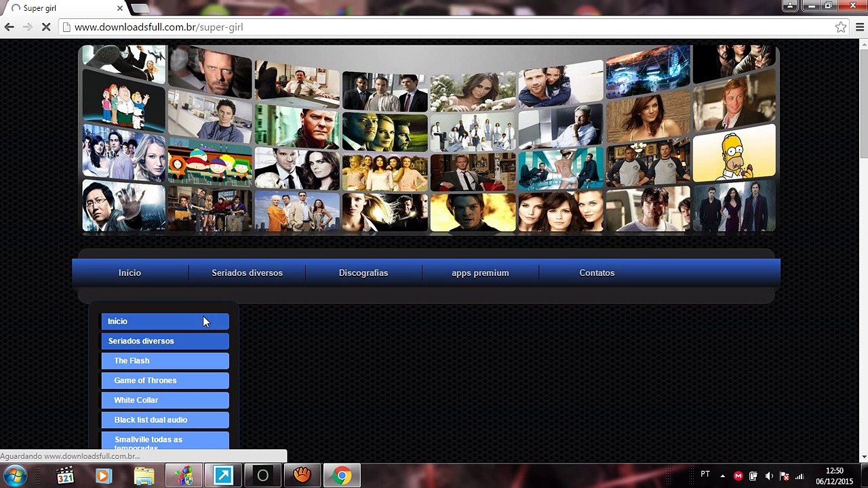868x488 pixels.
Task: Close the Super girl tab
Action: pyautogui.click(x=120, y=8)
